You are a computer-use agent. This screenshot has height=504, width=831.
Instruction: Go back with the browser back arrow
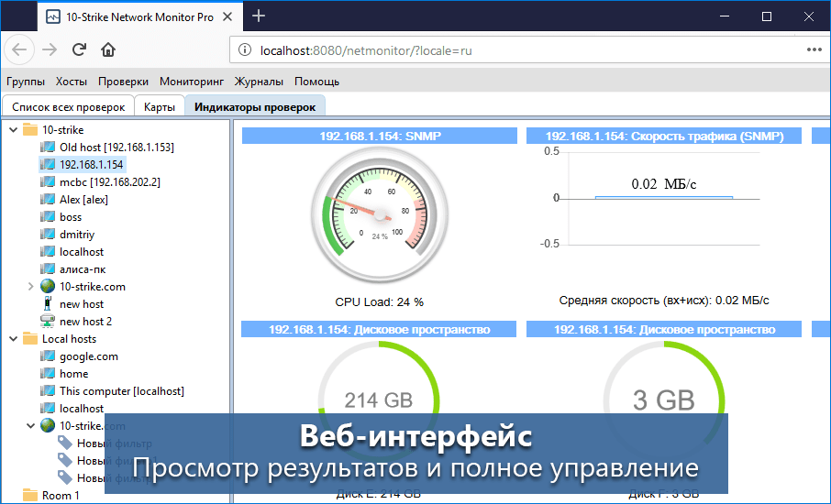21,50
